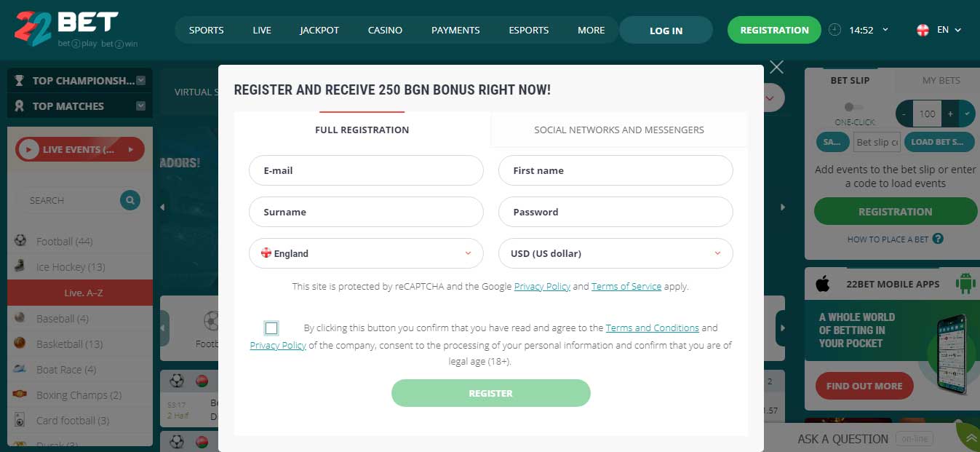Open the Casino menu item
The height and width of the screenshot is (452, 980).
click(385, 30)
